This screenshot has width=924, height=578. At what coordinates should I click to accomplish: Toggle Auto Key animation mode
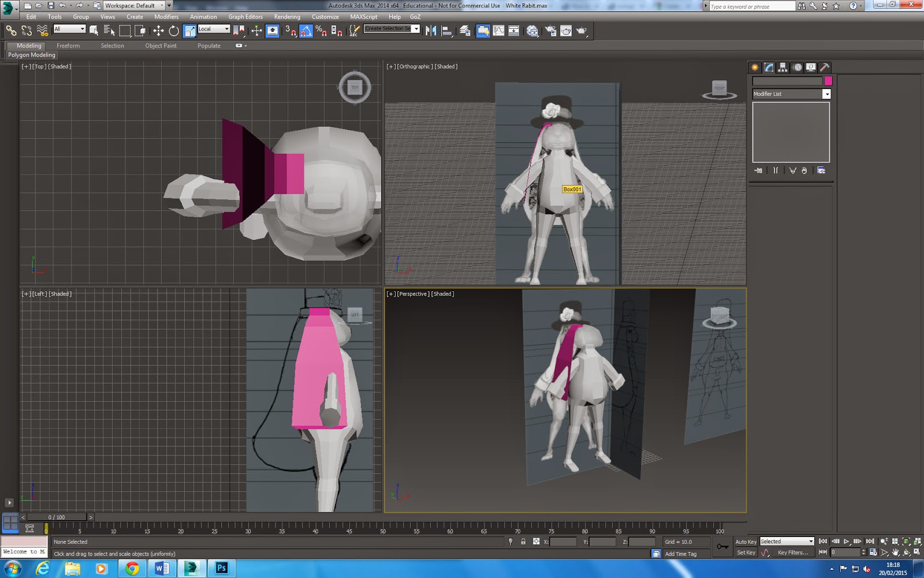click(x=746, y=542)
